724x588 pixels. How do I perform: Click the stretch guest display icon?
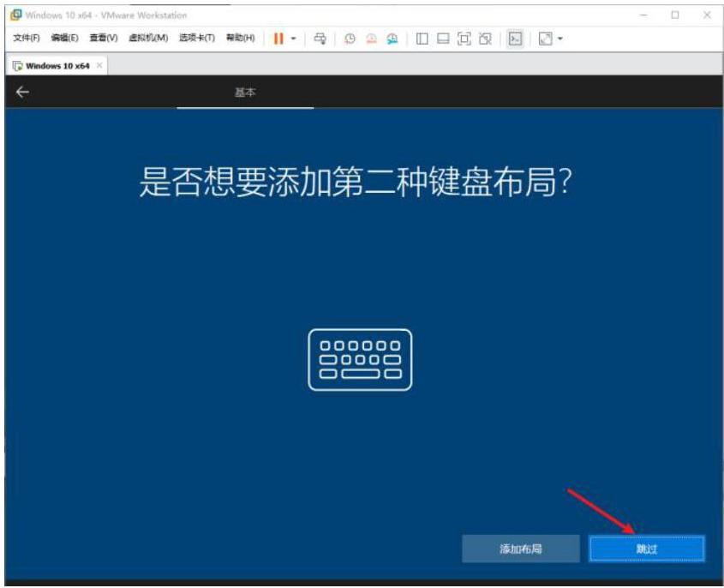pyautogui.click(x=545, y=39)
